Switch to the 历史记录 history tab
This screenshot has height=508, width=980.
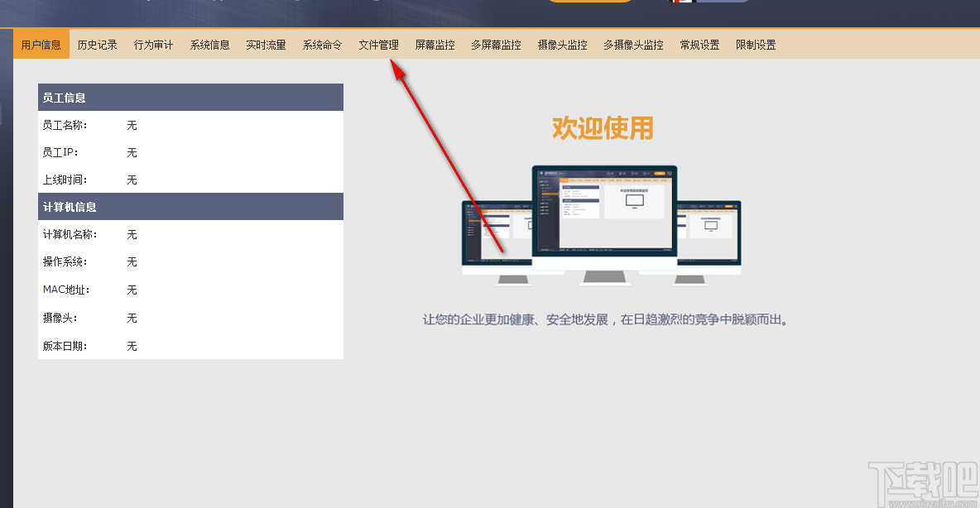(x=97, y=45)
